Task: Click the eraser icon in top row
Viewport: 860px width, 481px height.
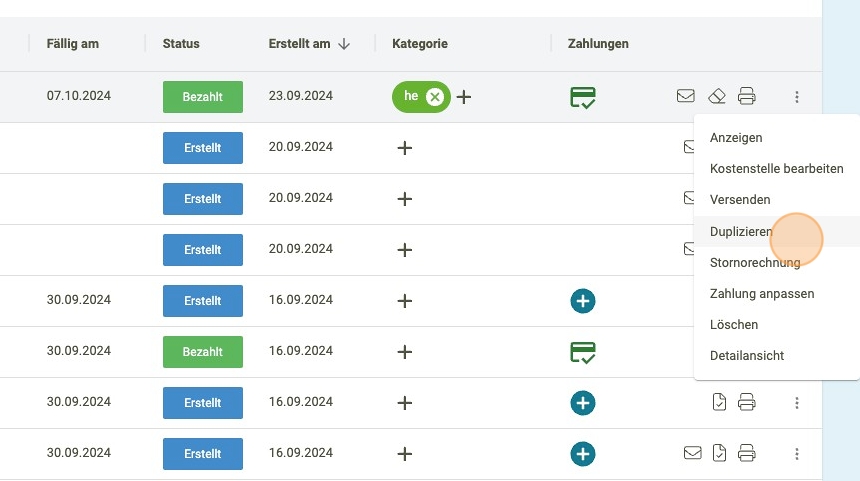Action: (717, 97)
